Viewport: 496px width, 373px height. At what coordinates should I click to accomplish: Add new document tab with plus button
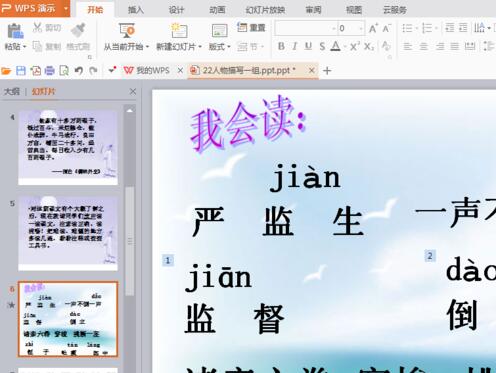click(327, 71)
